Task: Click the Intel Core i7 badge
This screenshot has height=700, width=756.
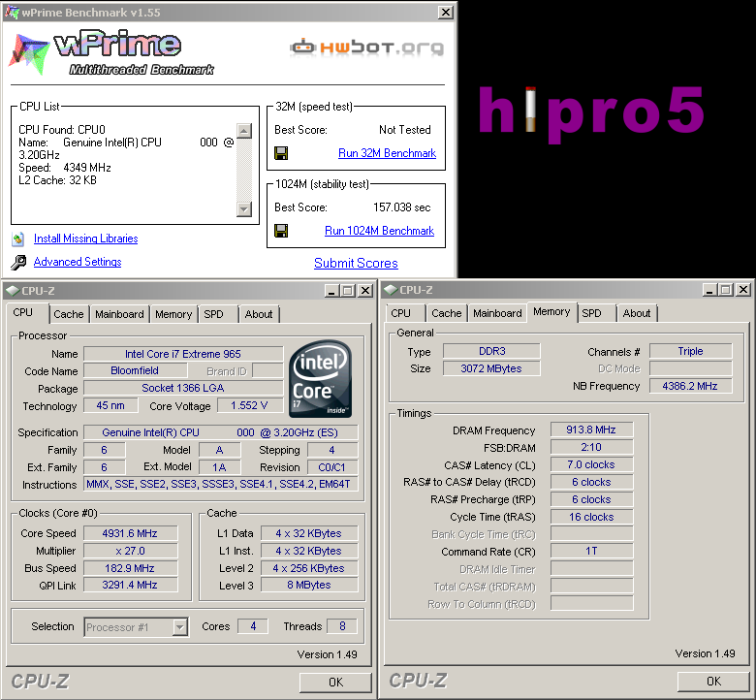Action: click(x=321, y=379)
